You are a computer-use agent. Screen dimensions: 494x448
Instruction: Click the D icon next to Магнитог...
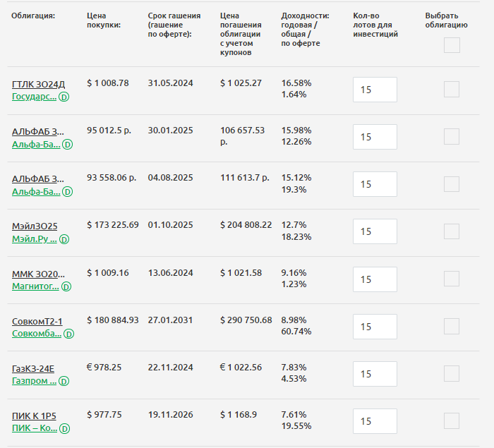pyautogui.click(x=66, y=287)
